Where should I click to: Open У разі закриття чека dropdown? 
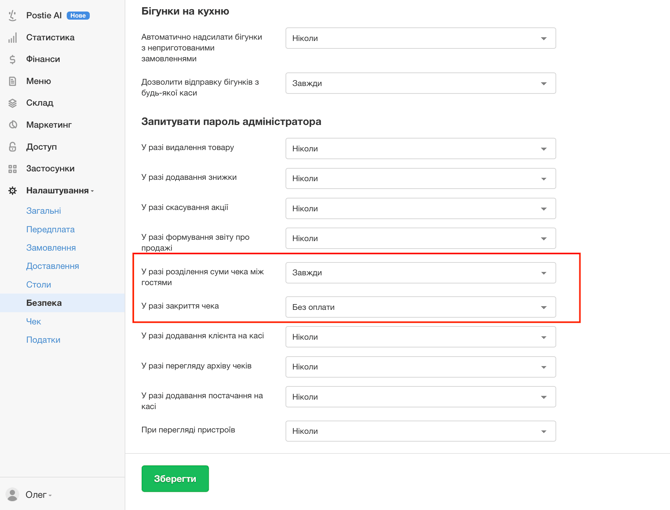(420, 307)
